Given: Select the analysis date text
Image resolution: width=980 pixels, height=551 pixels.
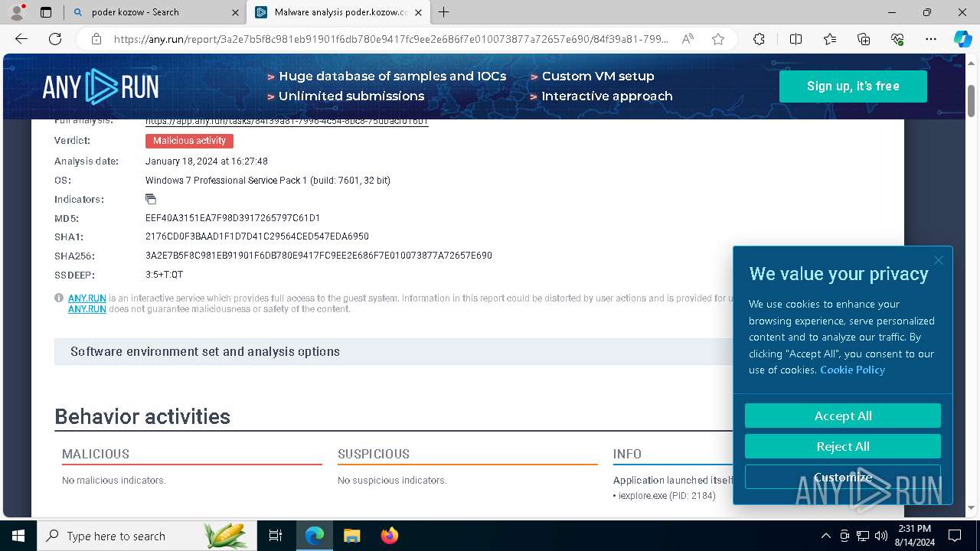Looking at the screenshot, I should coord(207,161).
